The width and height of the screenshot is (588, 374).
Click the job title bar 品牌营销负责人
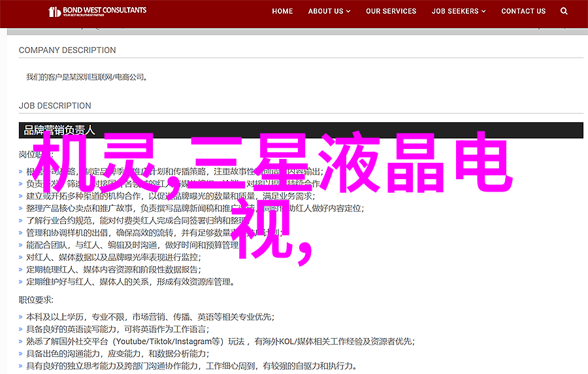pos(301,130)
